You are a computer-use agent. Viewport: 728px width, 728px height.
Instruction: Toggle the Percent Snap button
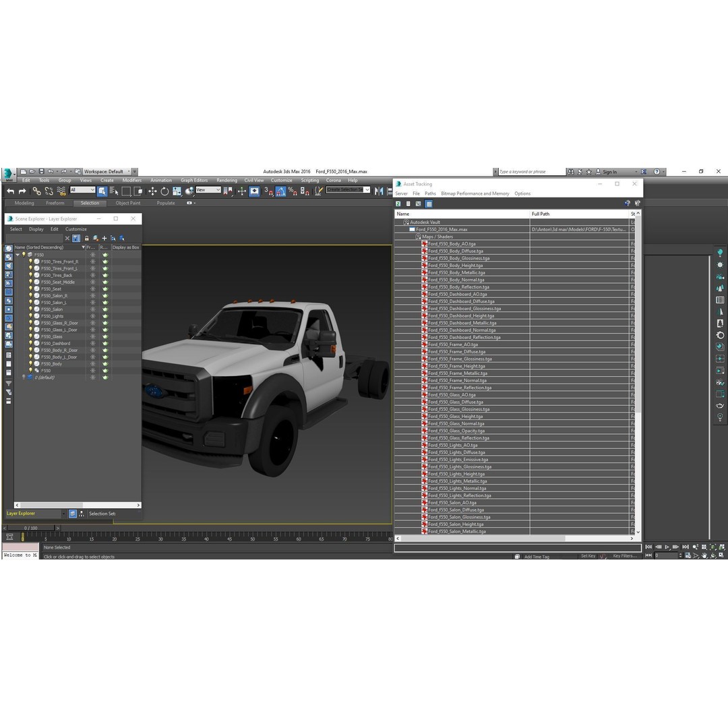coord(293,191)
